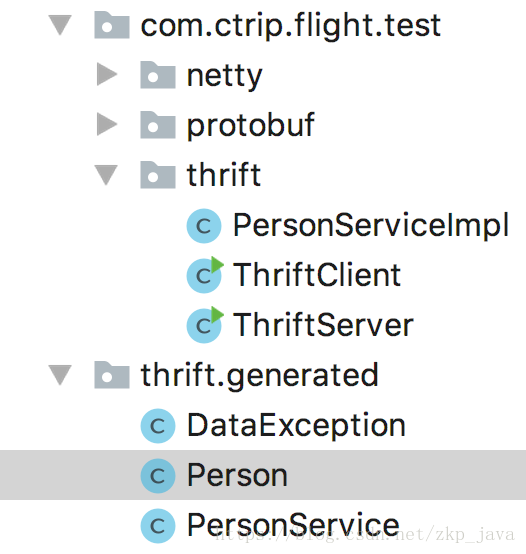This screenshot has width=526, height=554.
Task: Click the thrift.generated folder icon
Action: (112, 375)
